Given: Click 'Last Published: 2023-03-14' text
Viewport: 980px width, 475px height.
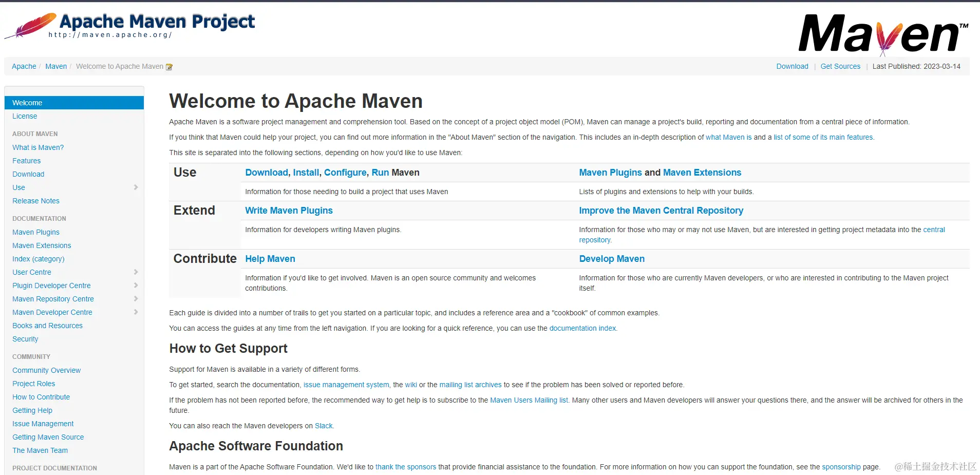Looking at the screenshot, I should (916, 66).
